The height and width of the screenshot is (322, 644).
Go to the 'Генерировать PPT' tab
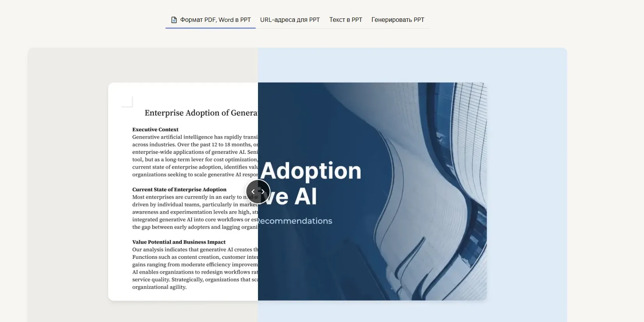click(398, 20)
